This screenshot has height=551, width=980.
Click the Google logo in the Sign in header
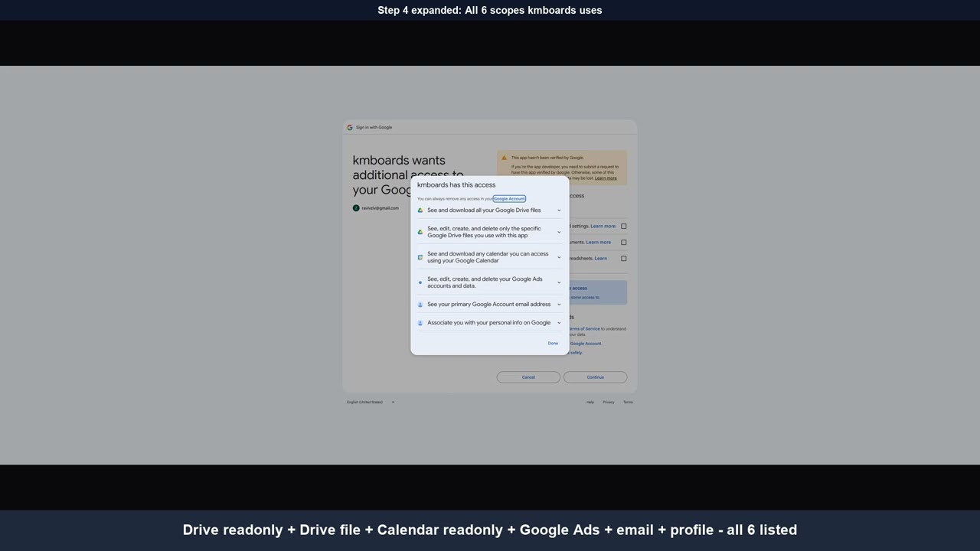[x=350, y=128]
